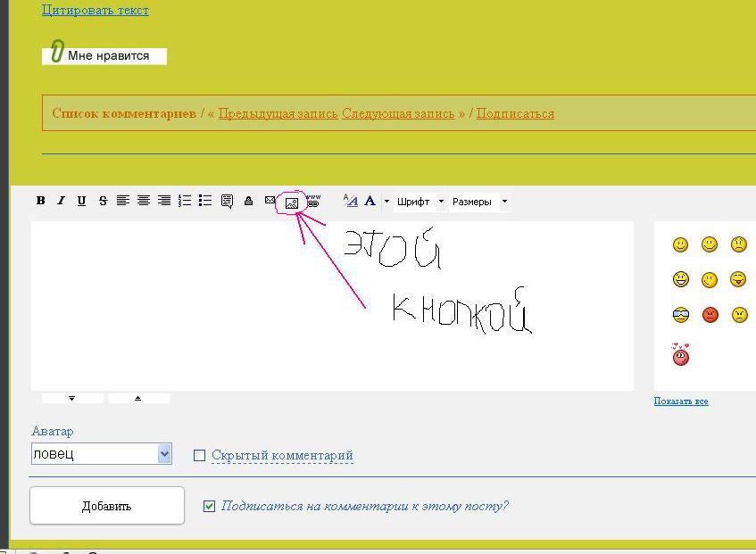Toggle italic formatting button
This screenshot has width=756, height=554.
click(61, 201)
